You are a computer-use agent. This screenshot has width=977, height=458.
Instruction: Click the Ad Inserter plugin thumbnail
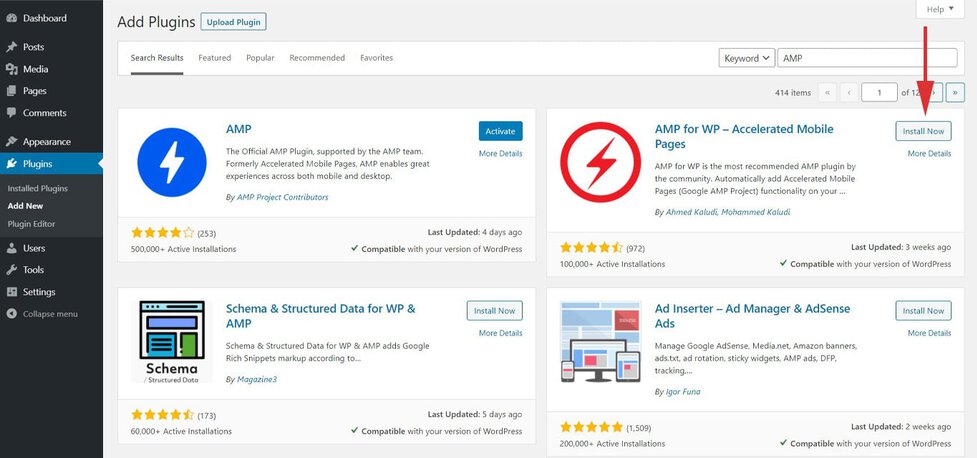coord(600,342)
